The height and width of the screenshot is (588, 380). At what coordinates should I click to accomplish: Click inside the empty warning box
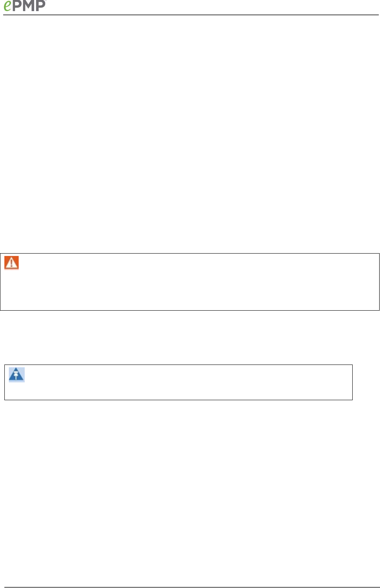coord(190,282)
